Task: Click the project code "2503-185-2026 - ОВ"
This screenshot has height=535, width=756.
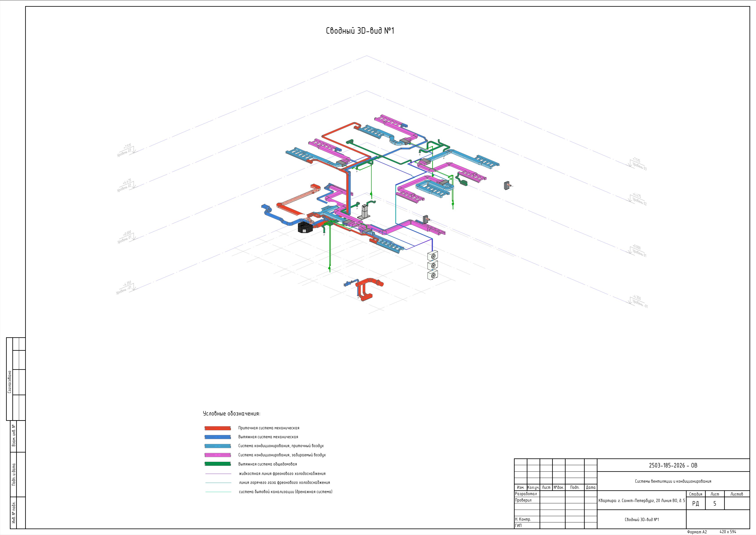Action: point(673,466)
